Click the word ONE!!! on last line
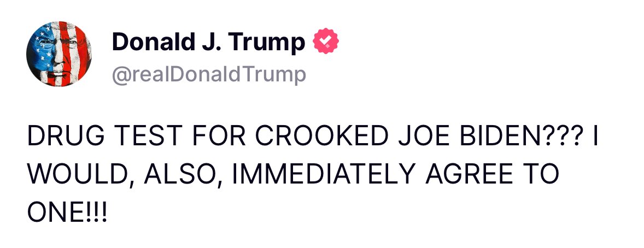Screen dimensions: 644x248 (x=68, y=211)
